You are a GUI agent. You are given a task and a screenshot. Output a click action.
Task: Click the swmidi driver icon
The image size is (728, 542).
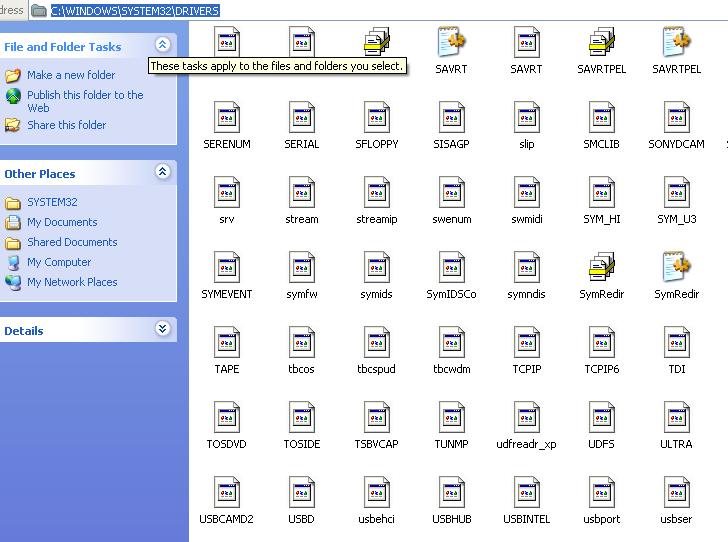coord(526,193)
